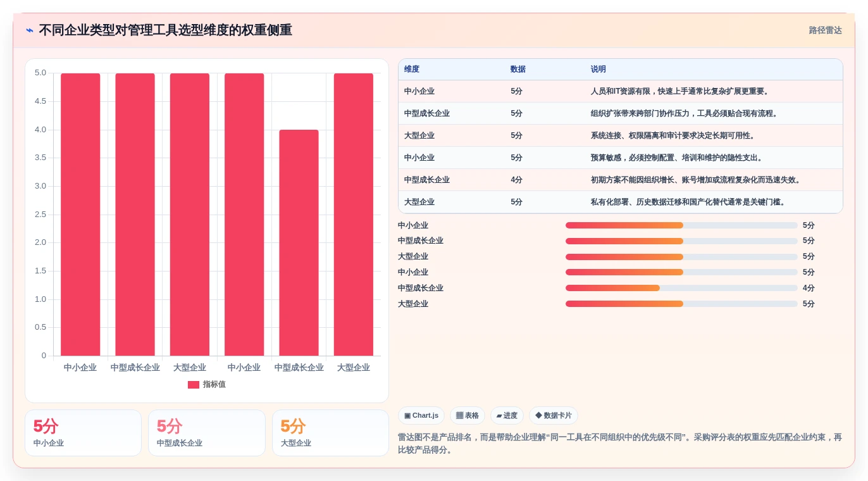Click the 5.0 label on the chart y-axis
The height and width of the screenshot is (481, 868).
click(x=40, y=73)
